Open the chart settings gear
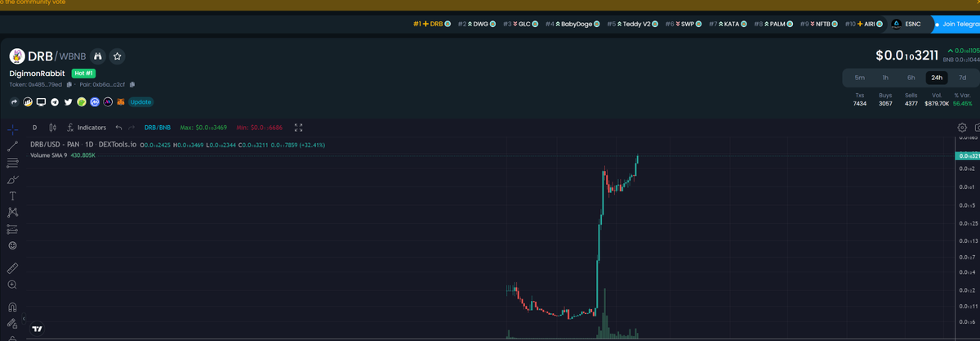 click(x=962, y=128)
